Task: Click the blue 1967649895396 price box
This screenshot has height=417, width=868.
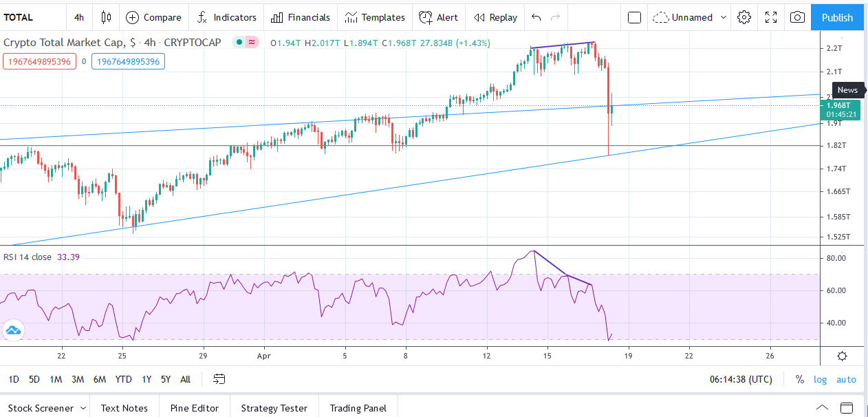Action: pyautogui.click(x=129, y=62)
